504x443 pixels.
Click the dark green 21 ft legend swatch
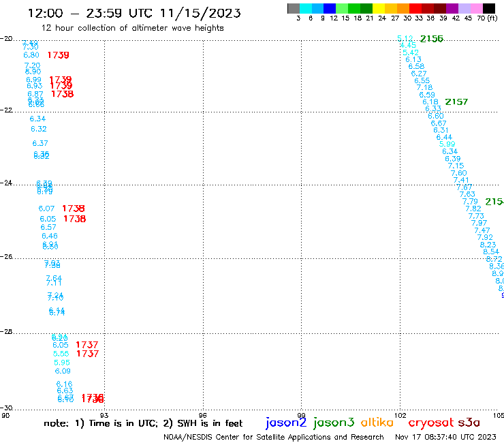coord(366,8)
